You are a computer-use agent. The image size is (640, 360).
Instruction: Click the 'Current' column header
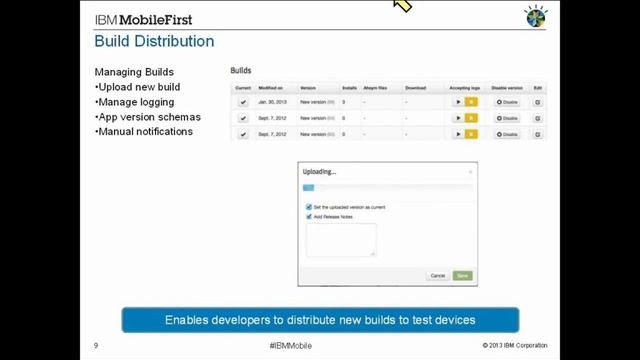[x=243, y=88]
